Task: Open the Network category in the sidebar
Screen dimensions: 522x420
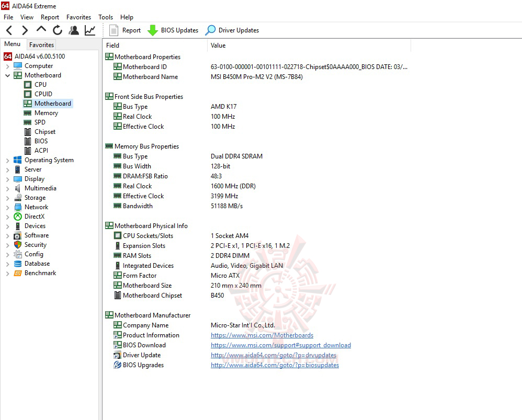Action: [36, 207]
